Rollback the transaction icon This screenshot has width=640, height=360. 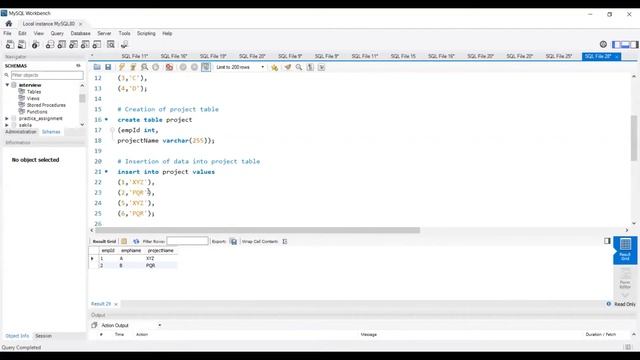(x=195, y=67)
